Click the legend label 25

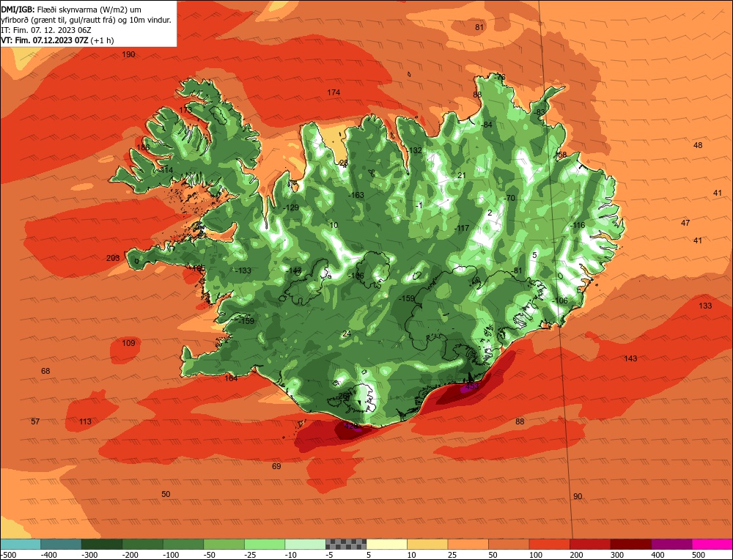(x=452, y=555)
